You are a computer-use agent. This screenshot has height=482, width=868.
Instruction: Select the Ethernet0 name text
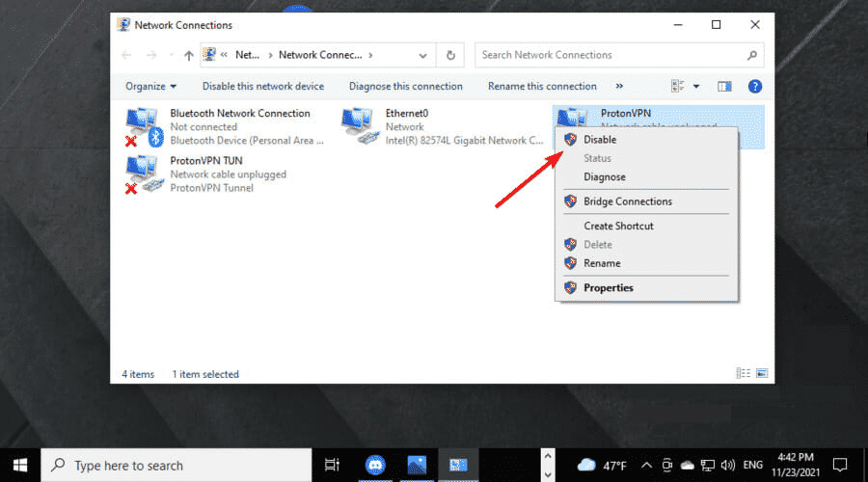tap(407, 113)
